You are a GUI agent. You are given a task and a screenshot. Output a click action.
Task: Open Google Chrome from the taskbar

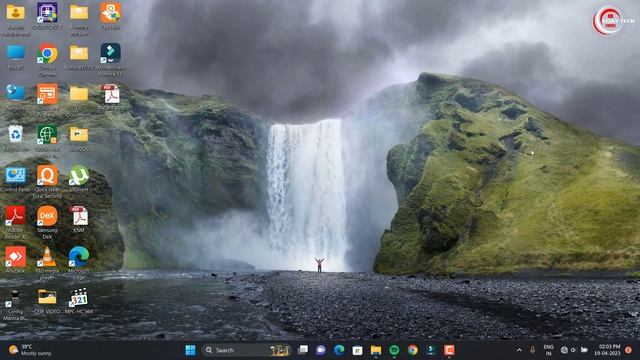413,350
